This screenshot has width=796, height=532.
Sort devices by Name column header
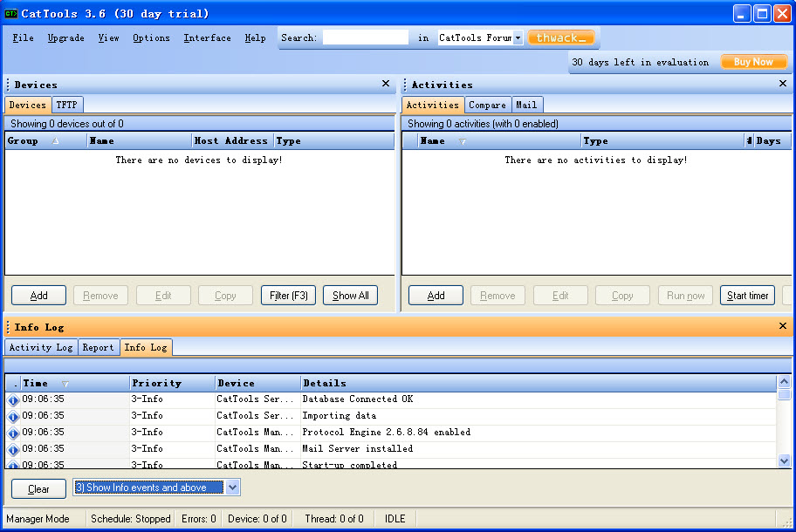140,141
